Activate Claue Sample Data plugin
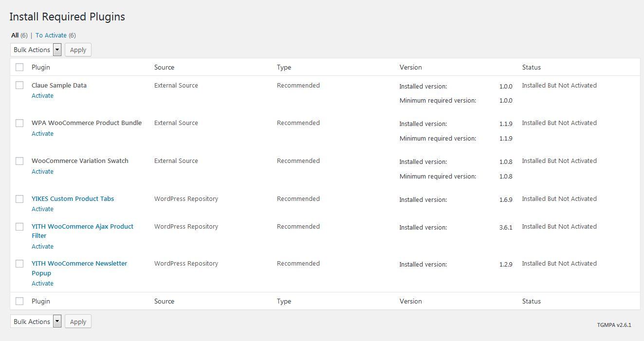The image size is (644, 341). coord(42,95)
